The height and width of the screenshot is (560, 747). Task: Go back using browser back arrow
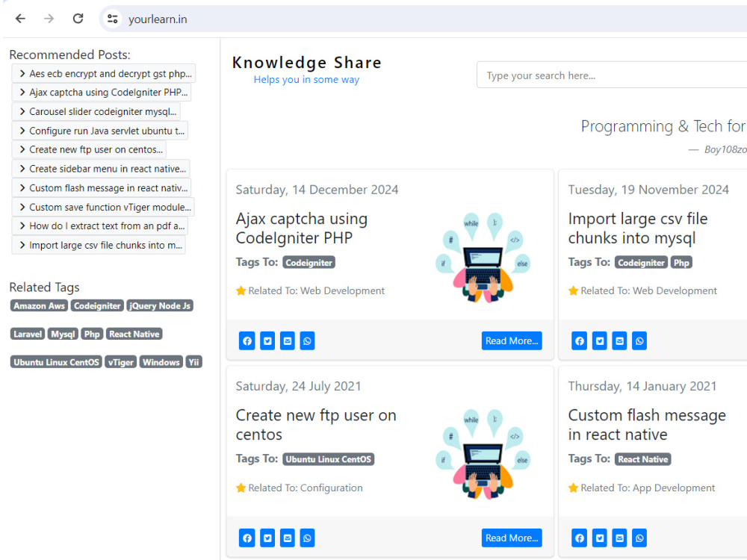point(20,19)
